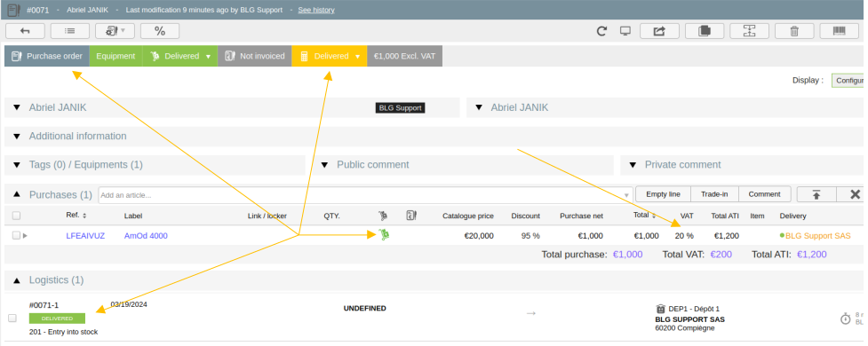Click the monitor display icon
This screenshot has width=868, height=346.
[625, 31]
